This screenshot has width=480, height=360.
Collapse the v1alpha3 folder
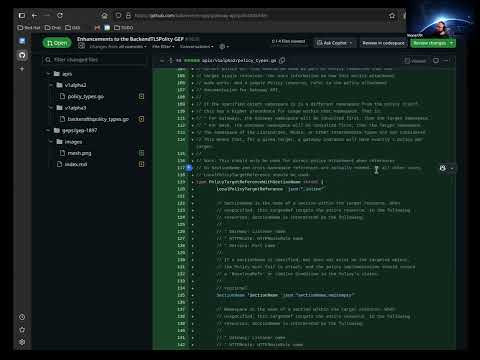(x=51, y=108)
